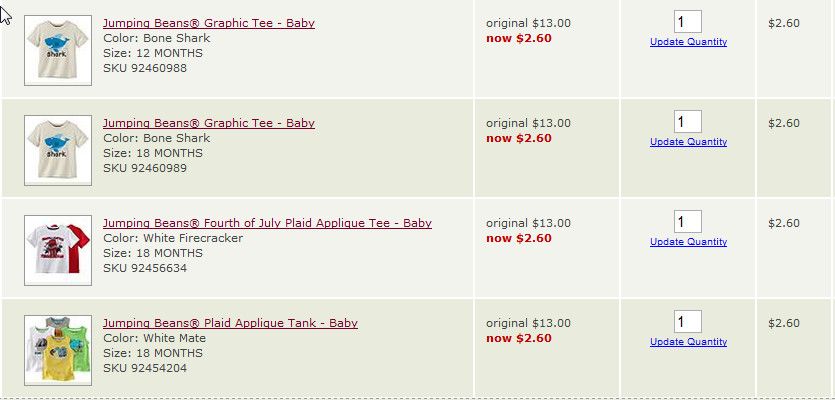Open the Fourth of July tee product image
Screen dimensions: 835x400
[58, 250]
